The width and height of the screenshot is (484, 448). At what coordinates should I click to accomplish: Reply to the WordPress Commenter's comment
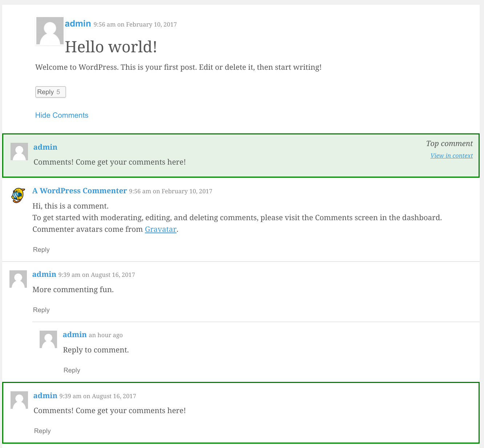41,250
